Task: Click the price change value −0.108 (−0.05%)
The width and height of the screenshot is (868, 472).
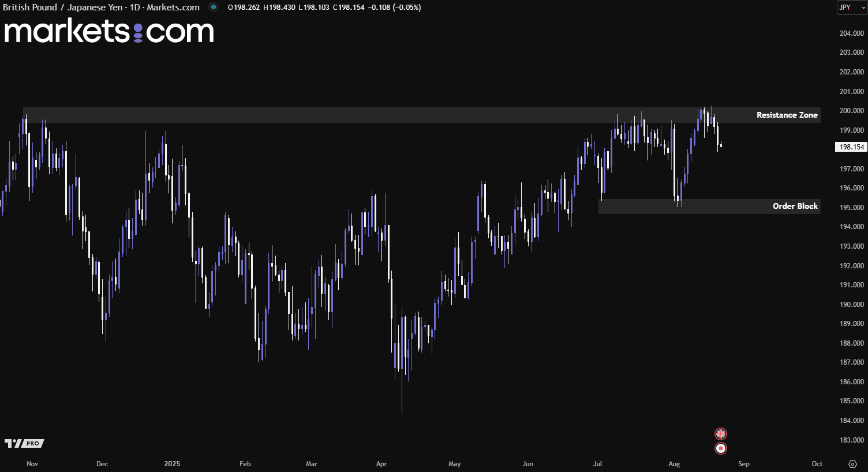Action: point(394,8)
